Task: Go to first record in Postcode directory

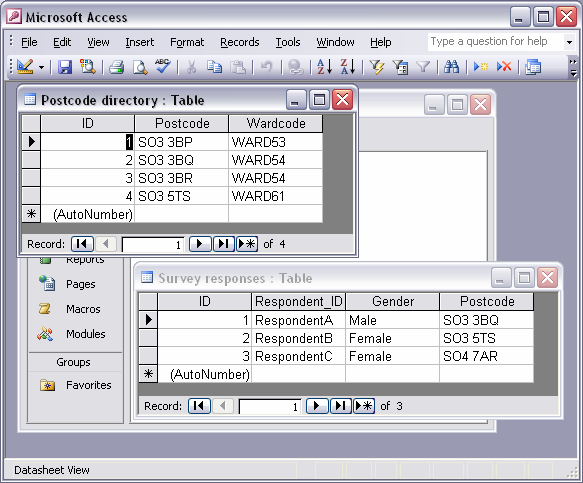Action: click(82, 244)
